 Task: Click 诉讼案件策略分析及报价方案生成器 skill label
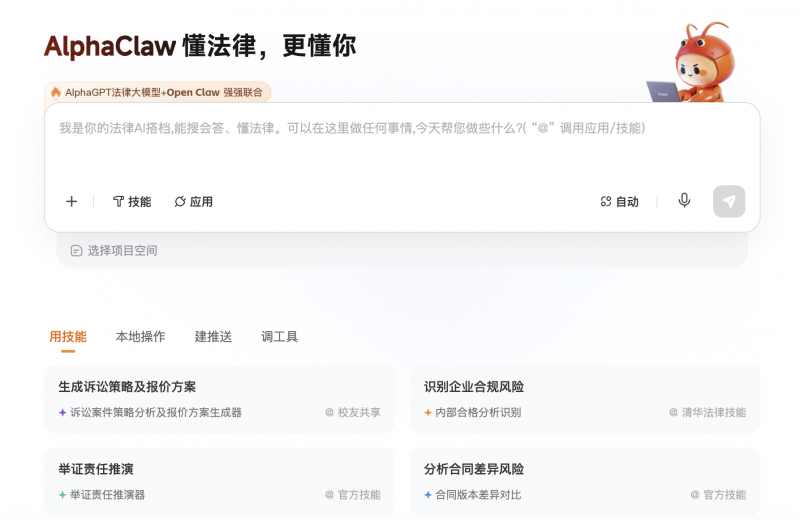[x=156, y=412]
